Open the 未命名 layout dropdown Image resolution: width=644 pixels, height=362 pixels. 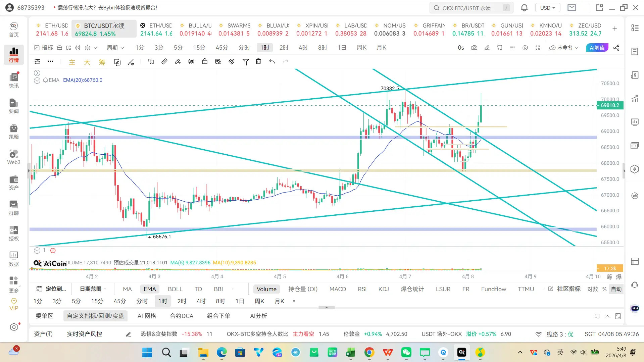click(564, 48)
